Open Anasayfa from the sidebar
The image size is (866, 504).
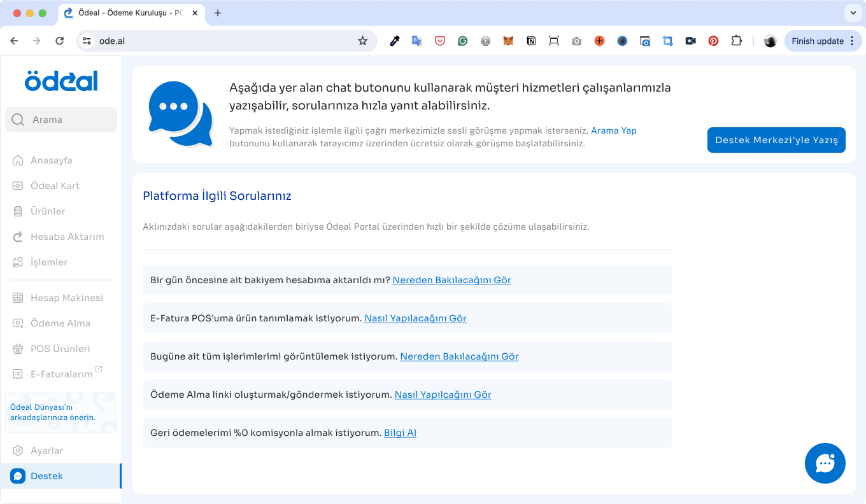click(52, 160)
